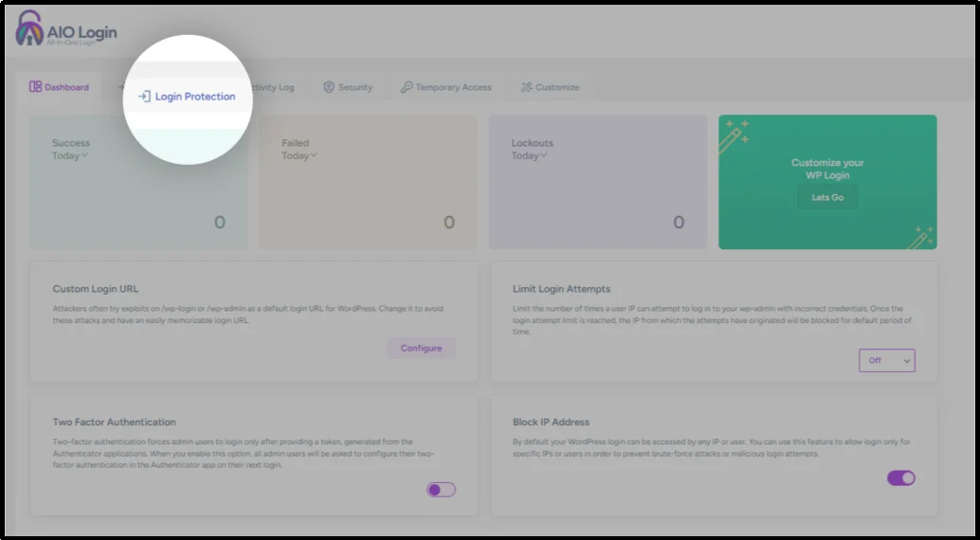The width and height of the screenshot is (980, 540).
Task: Open the Limit Login Attempts Off dropdown
Action: [x=887, y=361]
